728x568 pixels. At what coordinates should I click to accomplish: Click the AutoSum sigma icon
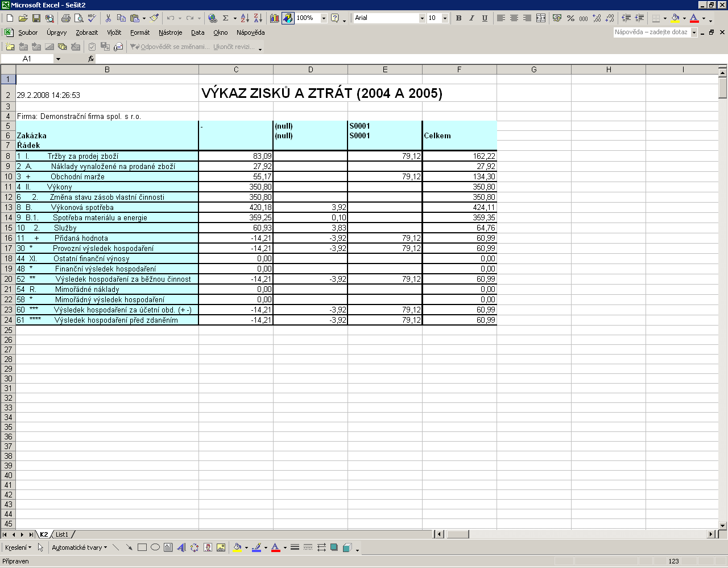click(x=226, y=18)
